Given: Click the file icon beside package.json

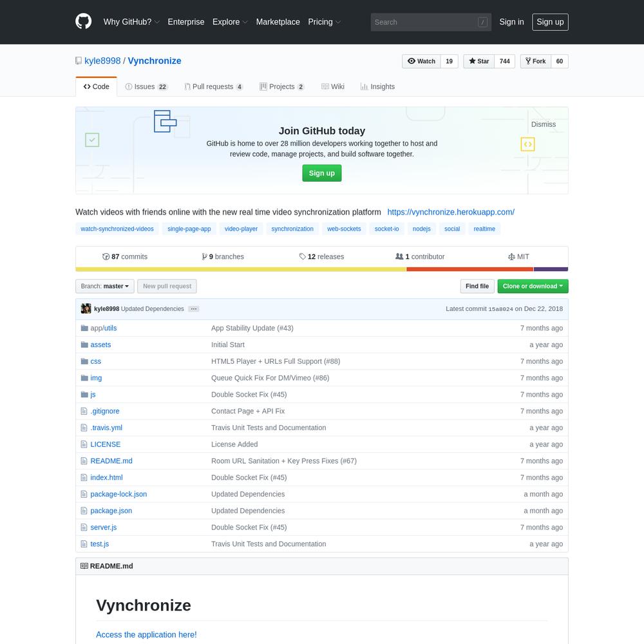Looking at the screenshot, I should [x=84, y=511].
